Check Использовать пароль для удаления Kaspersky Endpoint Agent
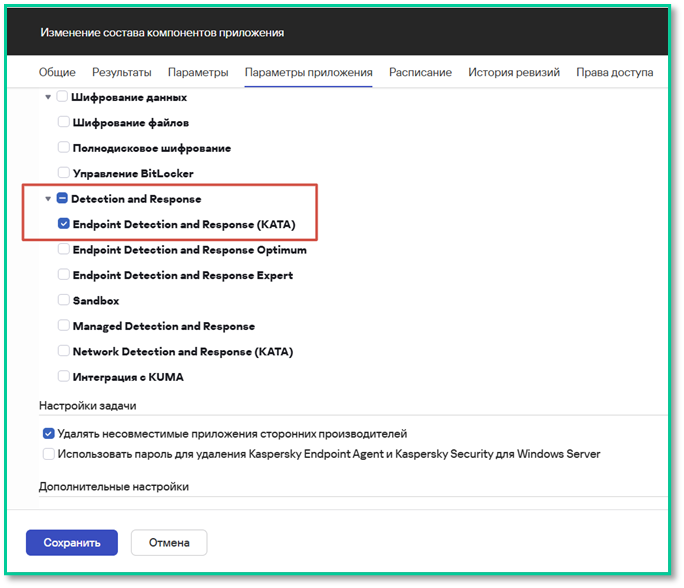684x588 pixels. tap(48, 454)
